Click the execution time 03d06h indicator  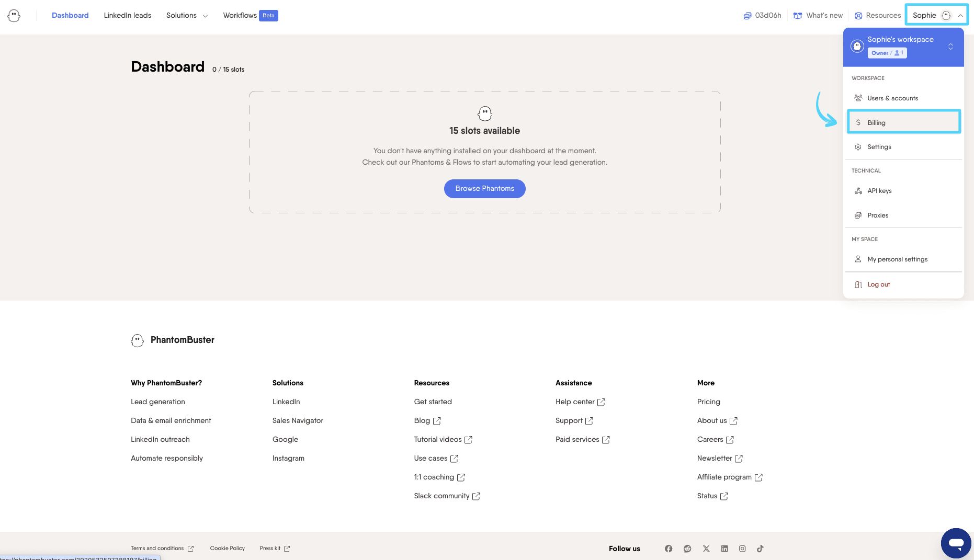point(762,15)
